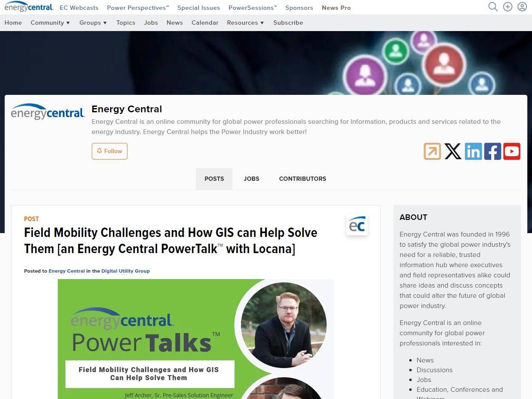Expand the Resources dropdown menu
This screenshot has width=532, height=399.
coord(245,23)
